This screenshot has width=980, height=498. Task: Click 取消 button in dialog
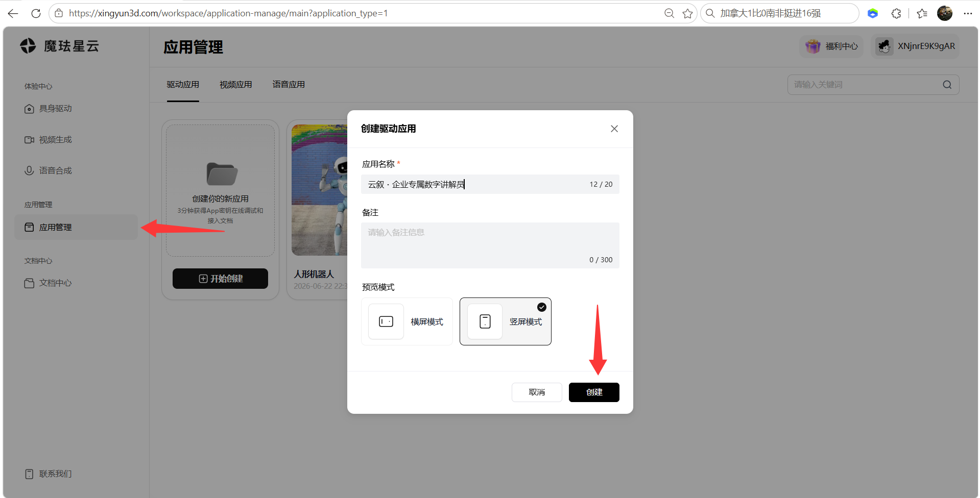537,392
